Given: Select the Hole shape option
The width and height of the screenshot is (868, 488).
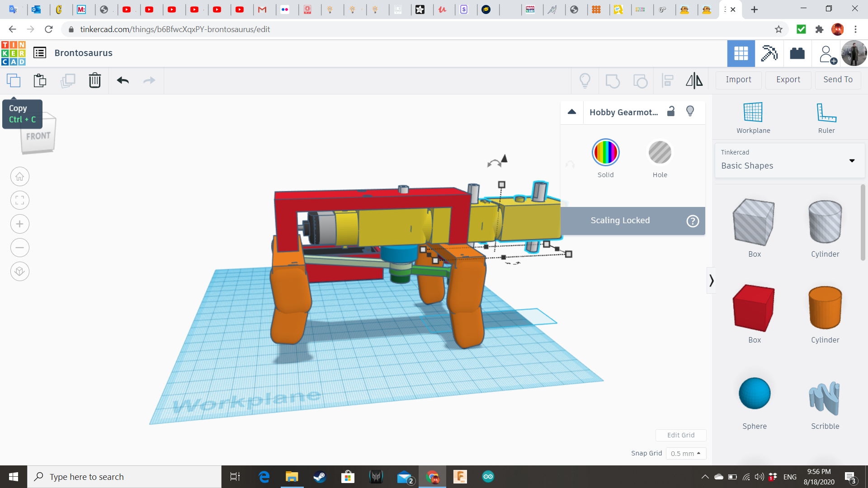Looking at the screenshot, I should coord(660,153).
